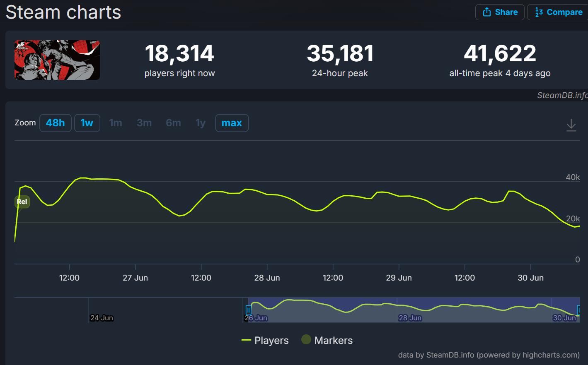Toggle the Players legend series
Image resolution: width=588 pixels, height=365 pixels.
coord(265,340)
